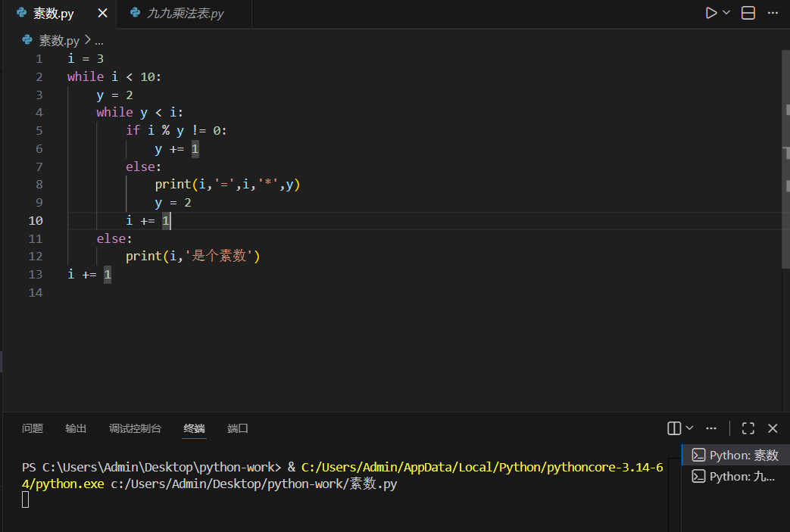Image resolution: width=790 pixels, height=532 pixels.
Task: Run the Python file with the play icon
Action: coord(711,13)
